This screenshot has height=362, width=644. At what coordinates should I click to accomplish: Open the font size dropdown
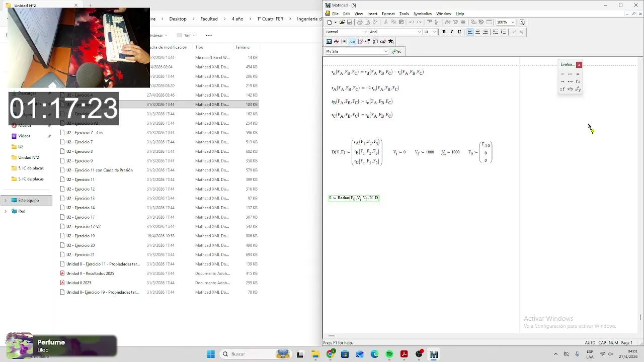pos(435,32)
